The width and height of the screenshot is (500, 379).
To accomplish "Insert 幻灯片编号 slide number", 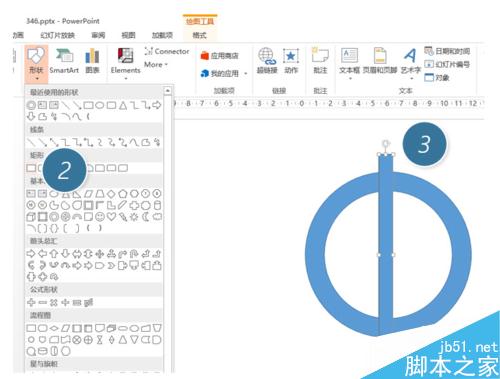I will pos(447,64).
